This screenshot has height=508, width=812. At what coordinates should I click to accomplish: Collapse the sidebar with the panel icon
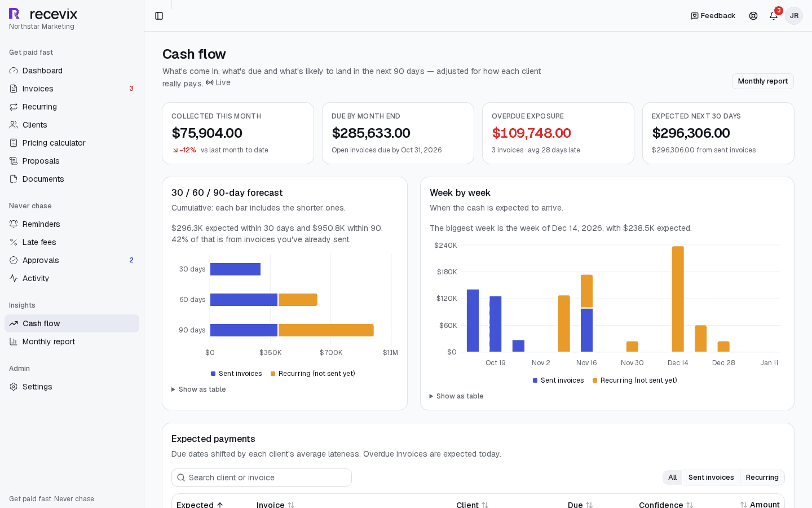coord(159,16)
